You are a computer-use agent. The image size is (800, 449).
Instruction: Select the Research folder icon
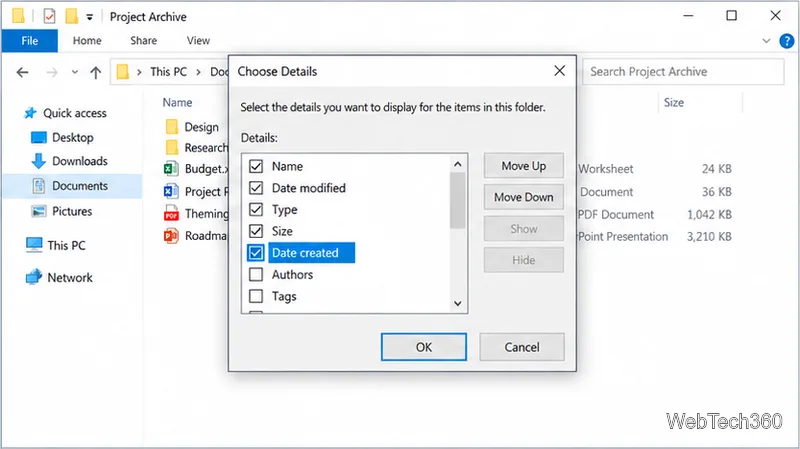172,147
